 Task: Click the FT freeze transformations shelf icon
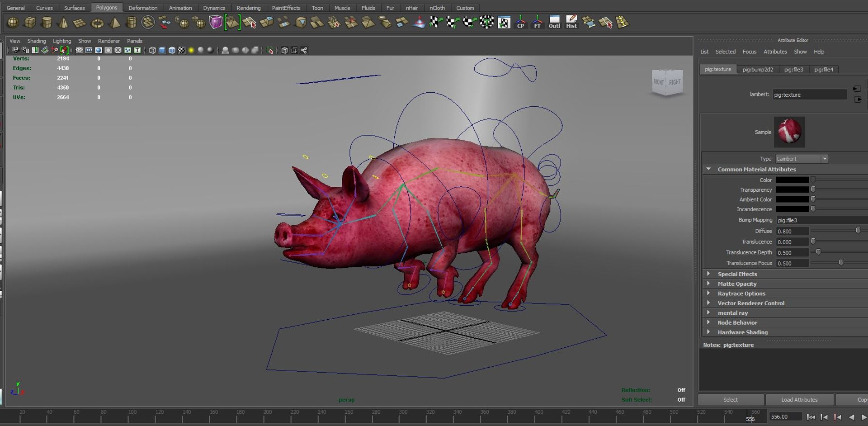point(537,22)
